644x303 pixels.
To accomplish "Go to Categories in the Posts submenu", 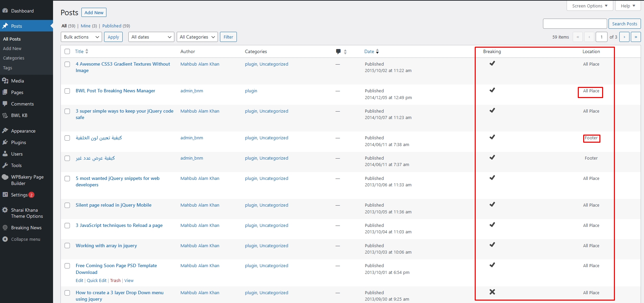I will tap(14, 58).
